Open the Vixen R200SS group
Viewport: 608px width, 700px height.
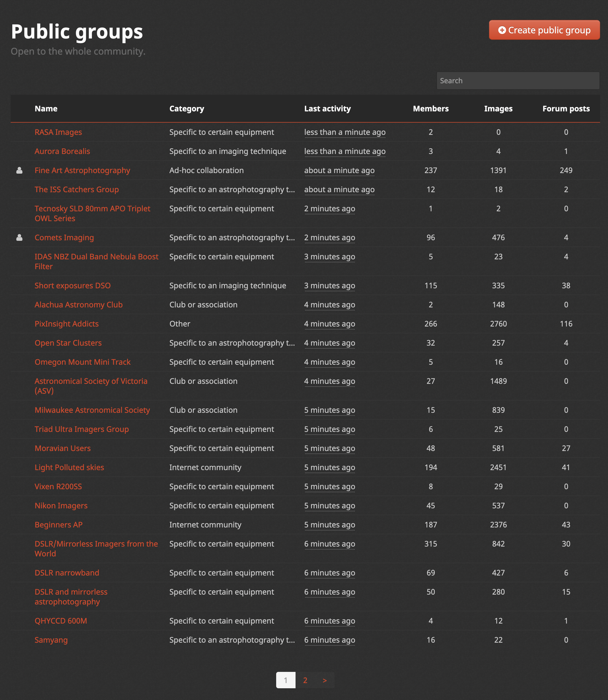(58, 487)
